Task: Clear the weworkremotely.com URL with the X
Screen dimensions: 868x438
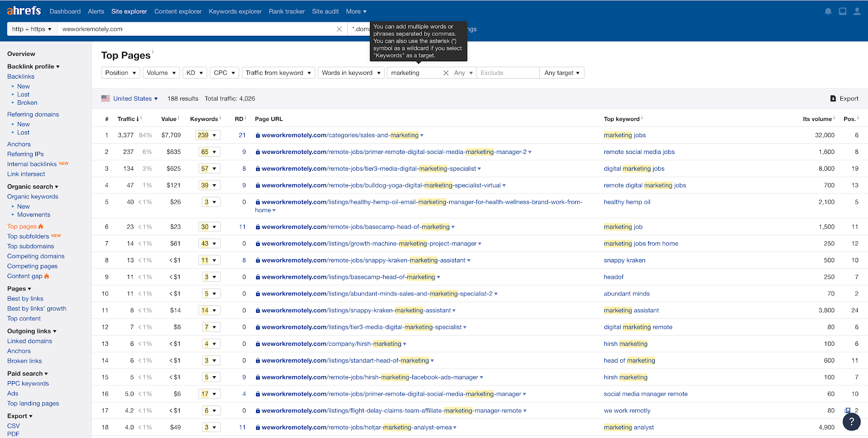Action: (339, 29)
